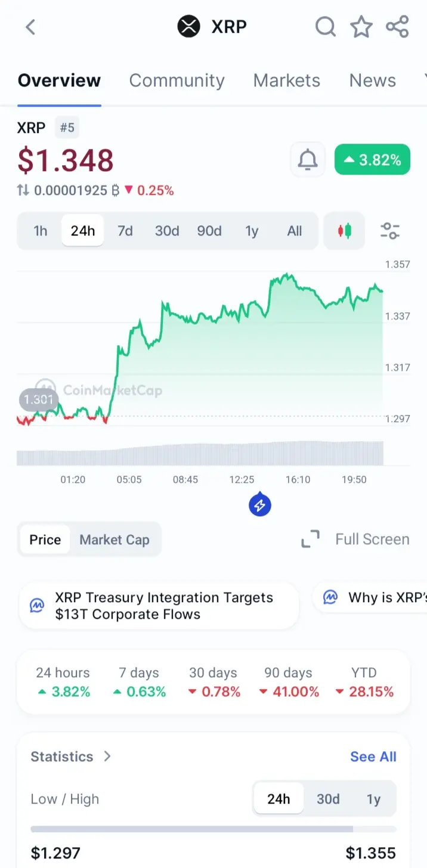The height and width of the screenshot is (868, 427).
Task: Expand the Statistics section chevron
Action: tap(107, 757)
